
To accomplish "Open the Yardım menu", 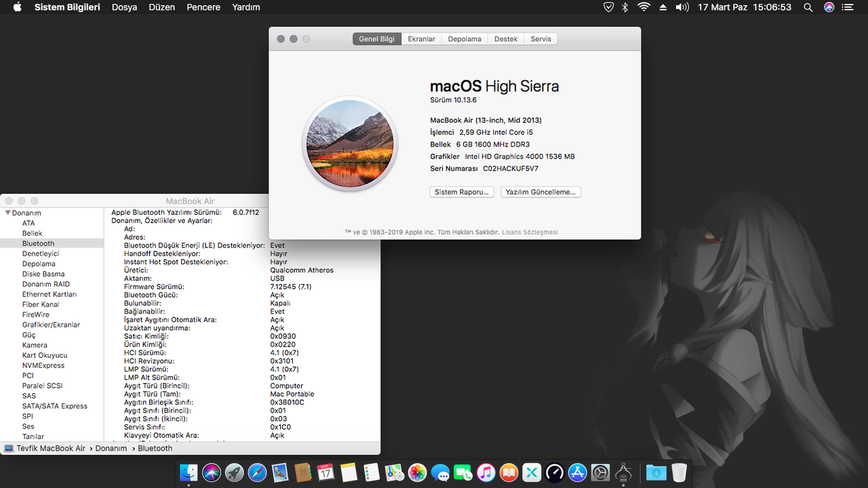I will [x=245, y=7].
